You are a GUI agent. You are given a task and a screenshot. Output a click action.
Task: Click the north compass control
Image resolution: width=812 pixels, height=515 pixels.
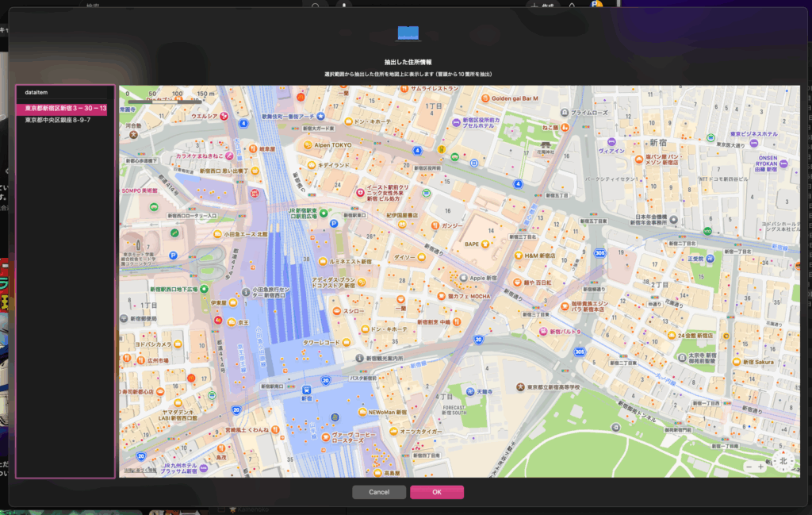(x=783, y=461)
